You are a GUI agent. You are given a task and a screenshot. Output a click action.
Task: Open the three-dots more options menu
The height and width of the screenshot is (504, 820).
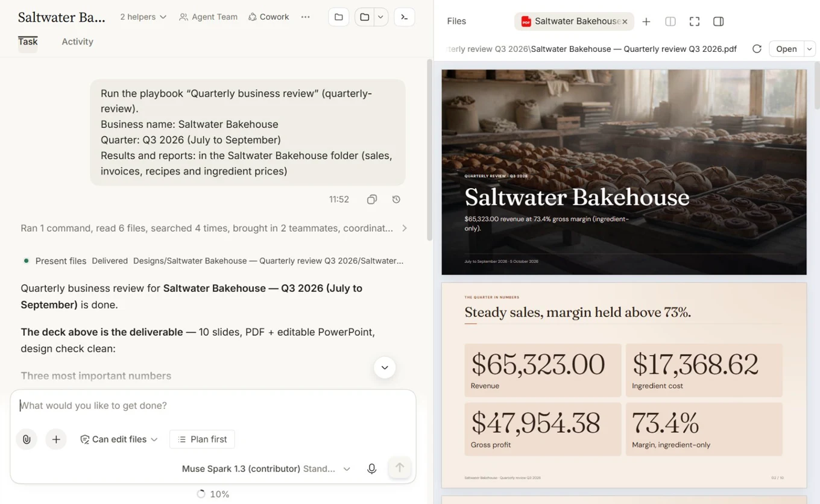306,17
